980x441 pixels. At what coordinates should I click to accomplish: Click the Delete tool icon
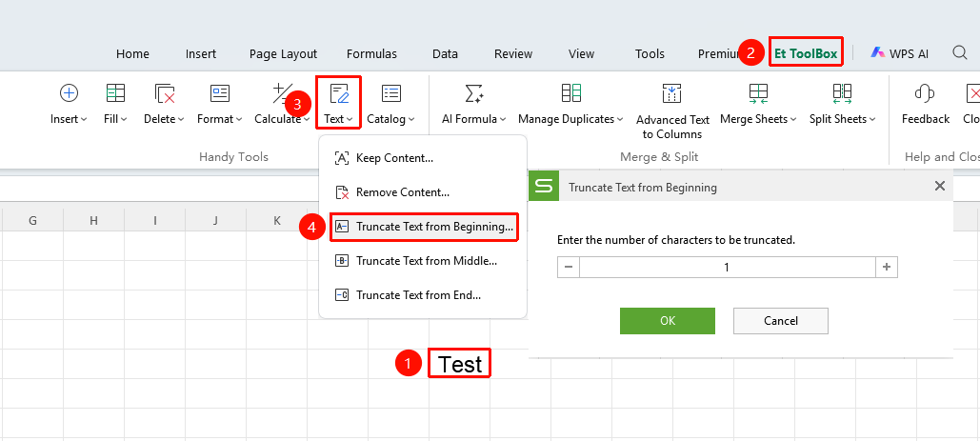[x=165, y=93]
